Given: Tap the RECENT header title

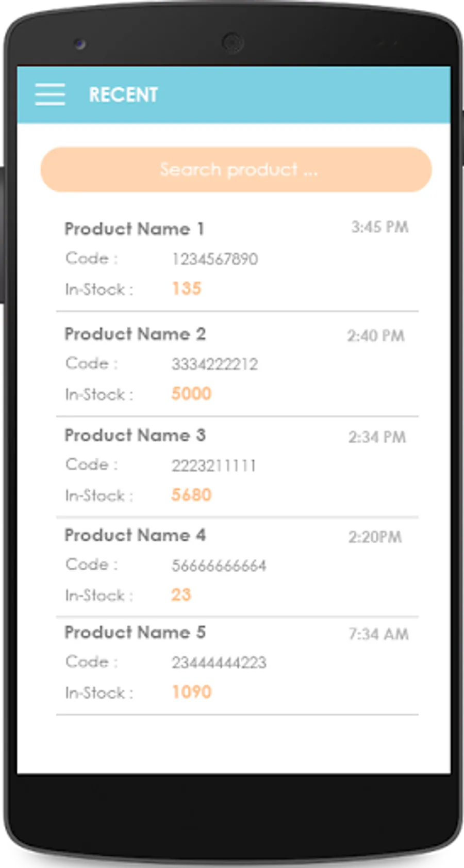Looking at the screenshot, I should [123, 95].
